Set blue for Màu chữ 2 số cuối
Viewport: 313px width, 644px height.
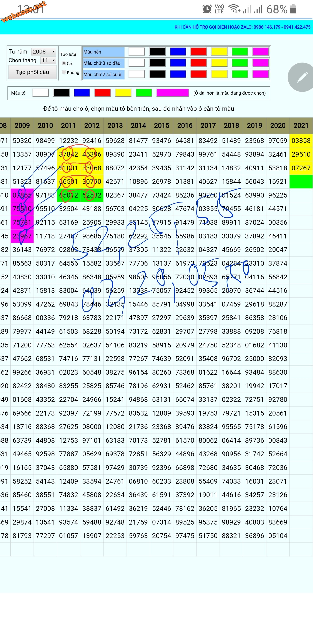(178, 74)
